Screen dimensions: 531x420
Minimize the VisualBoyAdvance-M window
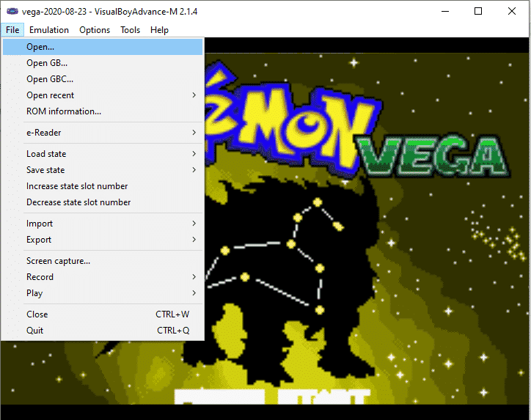point(445,11)
